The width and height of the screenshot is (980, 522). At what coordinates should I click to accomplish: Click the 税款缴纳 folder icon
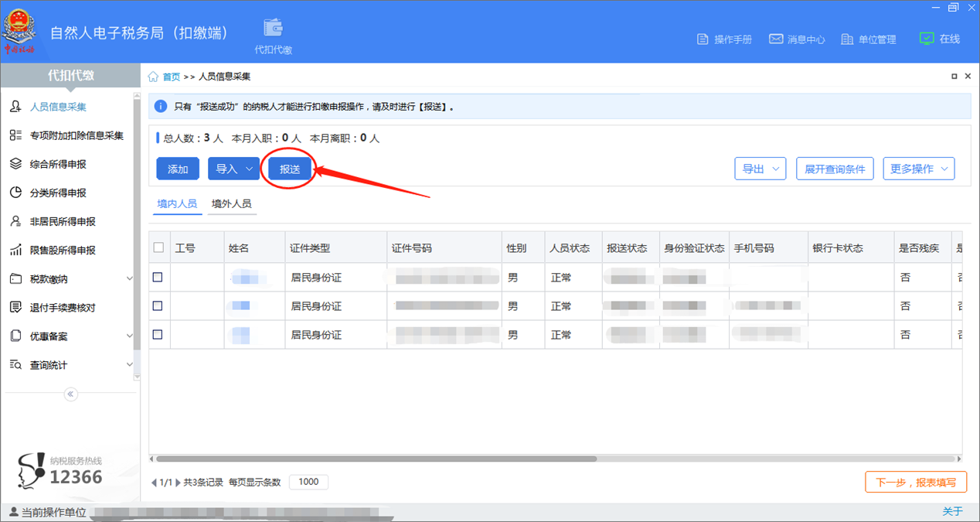pos(15,278)
